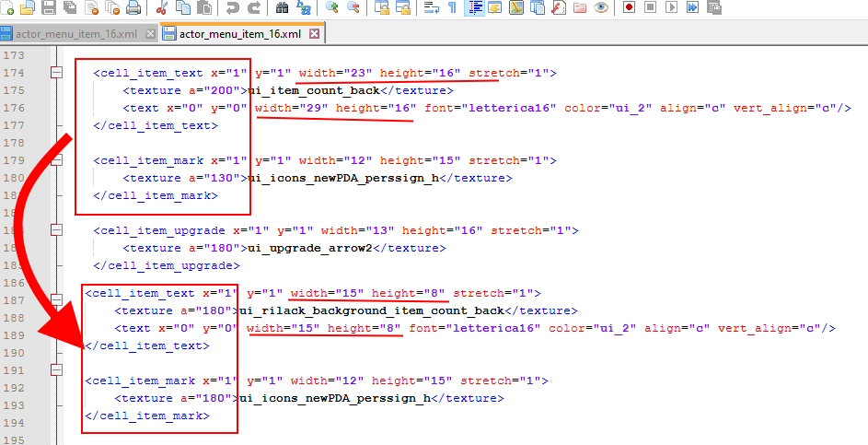
Task: Redo the last undone edit
Action: click(x=253, y=7)
